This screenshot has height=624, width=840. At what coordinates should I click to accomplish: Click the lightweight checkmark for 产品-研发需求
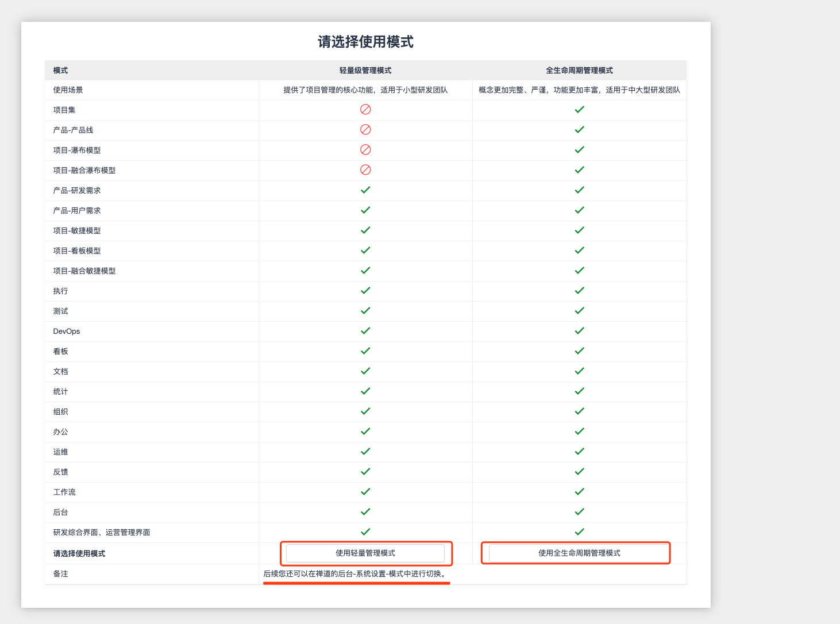[x=365, y=190]
